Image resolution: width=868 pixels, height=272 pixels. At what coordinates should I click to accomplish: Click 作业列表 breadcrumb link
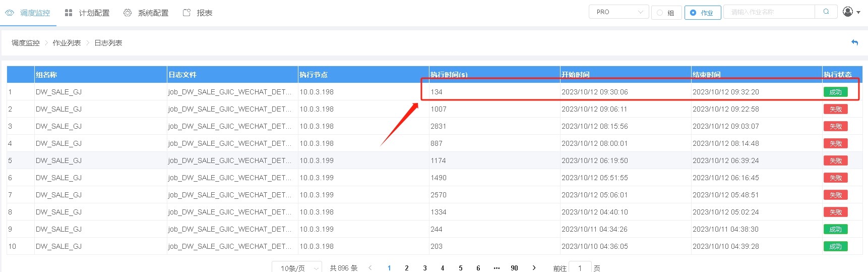point(67,43)
